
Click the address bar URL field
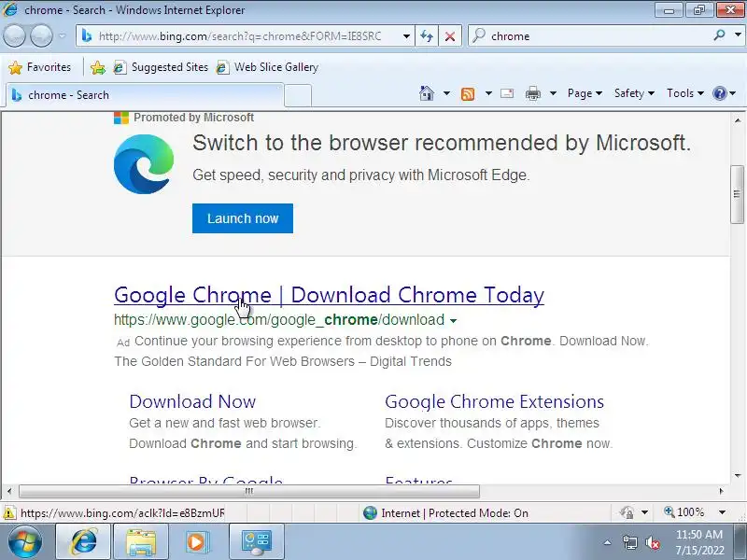[240, 36]
